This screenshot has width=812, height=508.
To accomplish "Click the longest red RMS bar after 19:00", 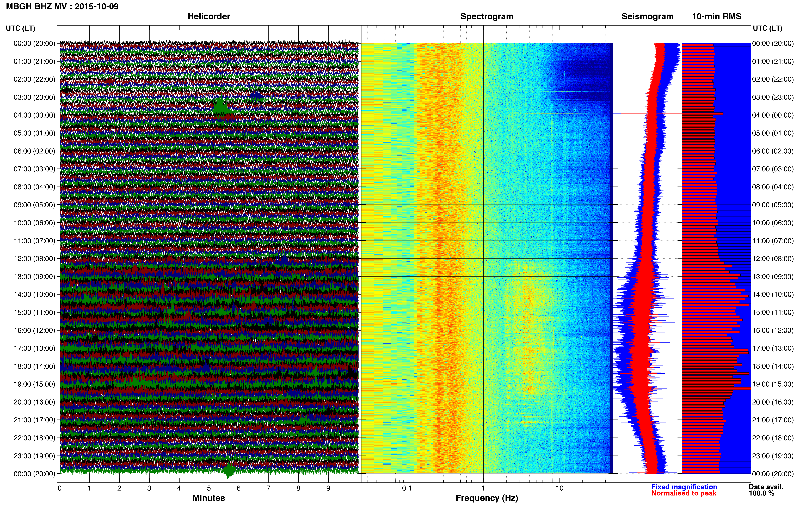I will click(x=716, y=389).
